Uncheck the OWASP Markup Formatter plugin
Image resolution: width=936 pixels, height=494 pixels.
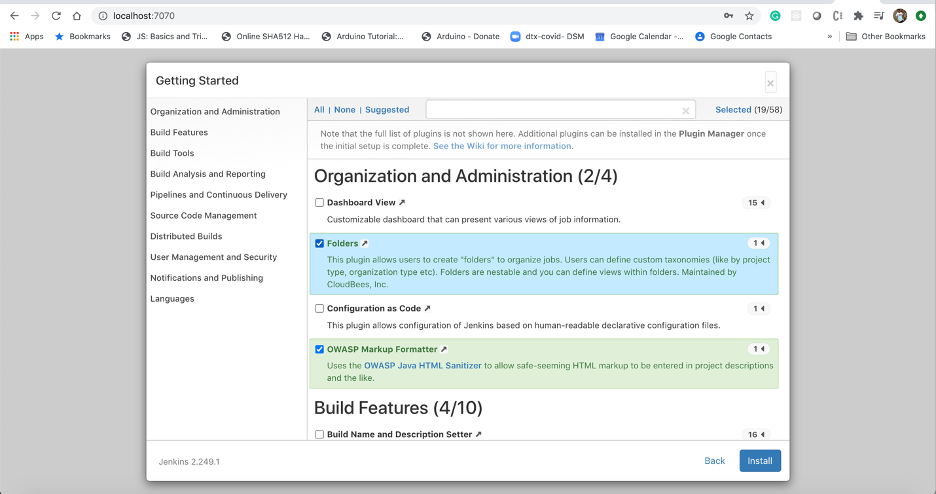(x=319, y=350)
